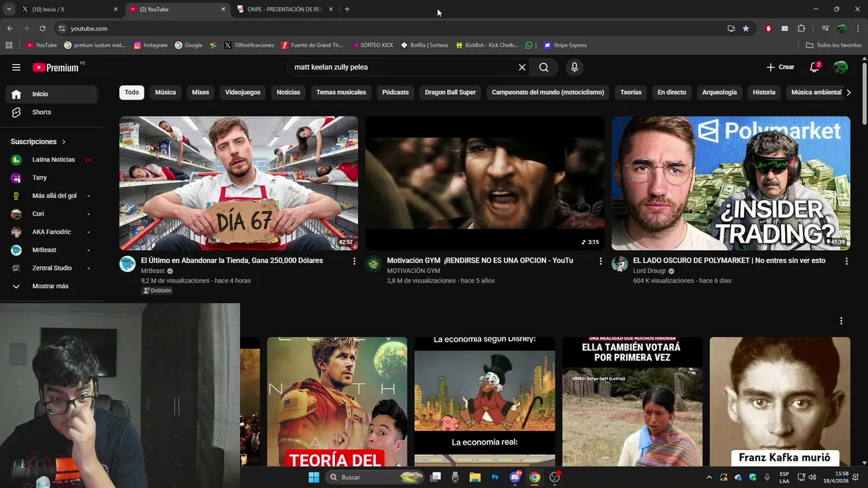Viewport: 868px width, 488px height.
Task: Open Chrome apps grid in bookmarks bar
Action: coord(9,45)
